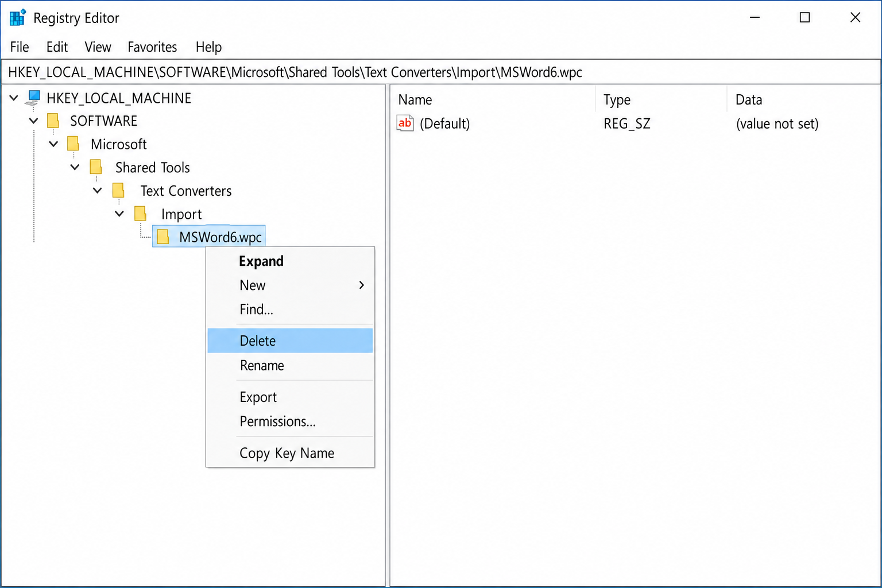Screen dimensions: 882x588
Task: Sort by the Type column header
Action: pyautogui.click(x=661, y=99)
